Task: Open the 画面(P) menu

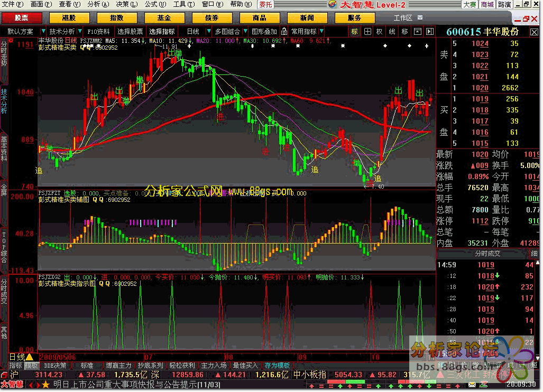Action: (x=41, y=4)
